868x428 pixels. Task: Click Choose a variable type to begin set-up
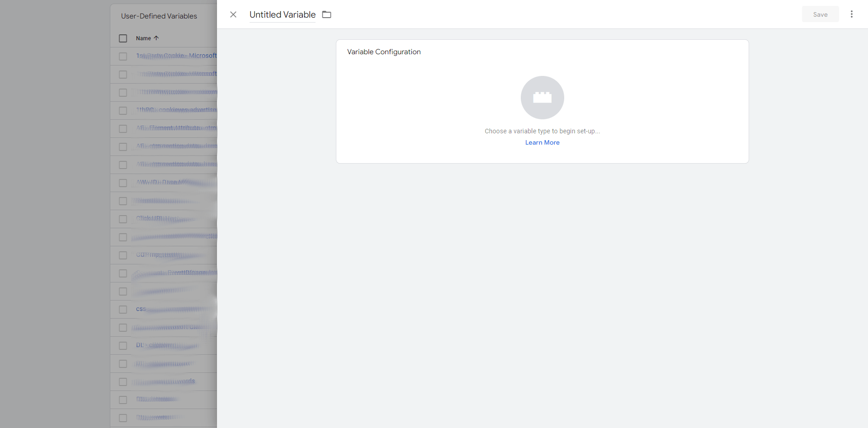point(542,131)
